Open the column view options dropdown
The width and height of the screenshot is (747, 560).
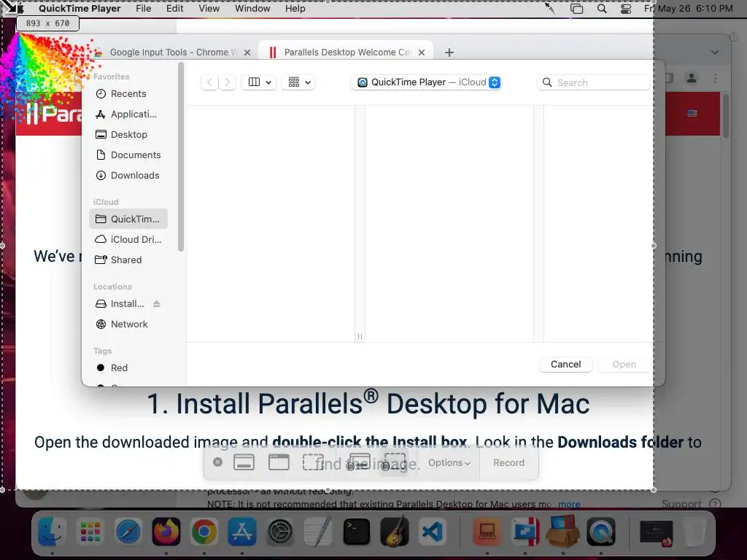[259, 82]
